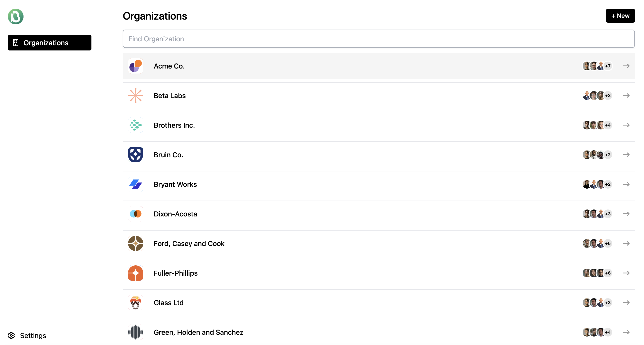Click the Fuller-Phillips orange logo

135,273
